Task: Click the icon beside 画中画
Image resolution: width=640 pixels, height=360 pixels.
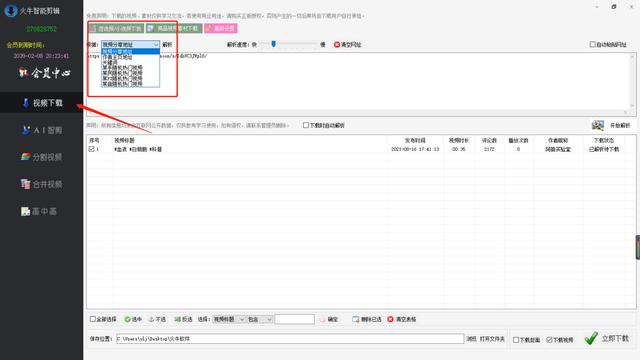Action: tap(25, 211)
